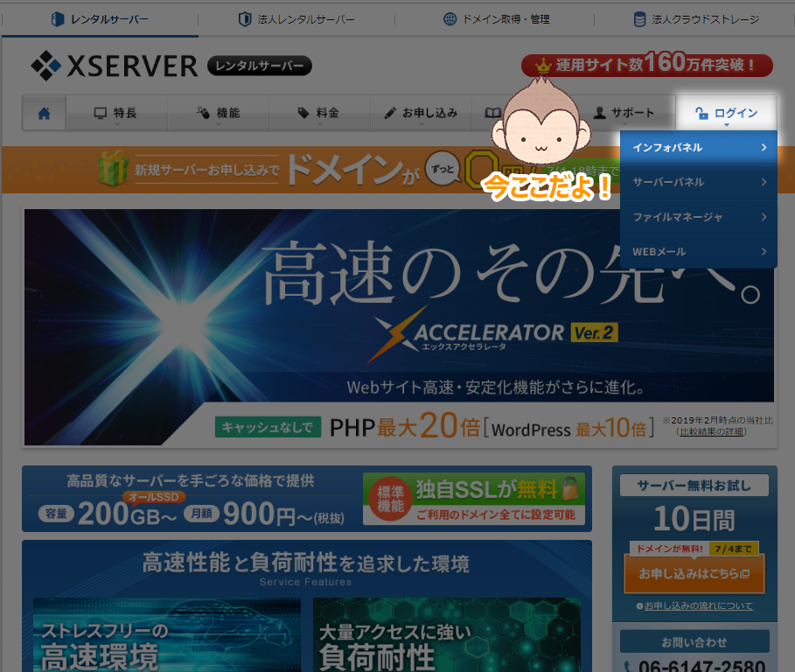Click the X ACCELERATOR Ver.2 hero banner
The width and height of the screenshot is (795, 672).
(399, 327)
